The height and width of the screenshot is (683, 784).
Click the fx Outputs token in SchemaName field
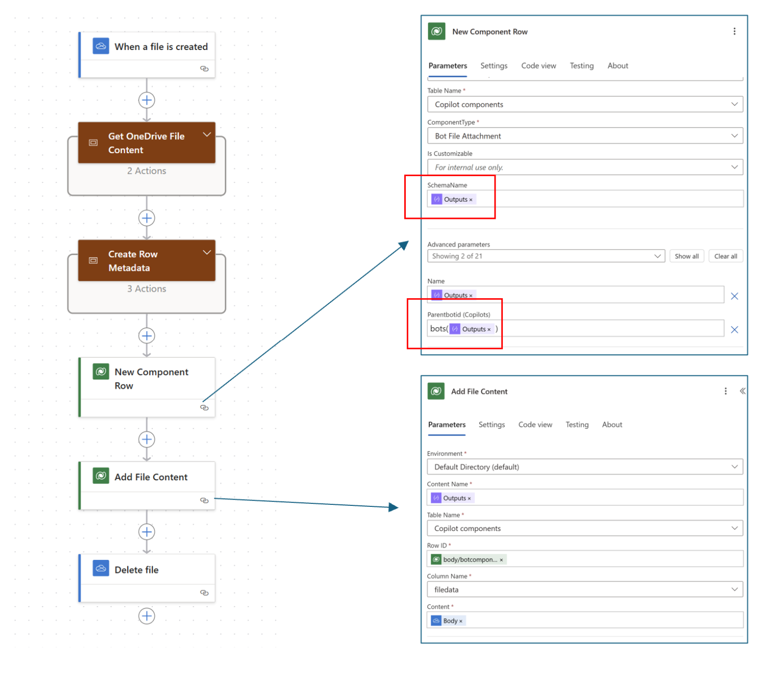pos(452,199)
